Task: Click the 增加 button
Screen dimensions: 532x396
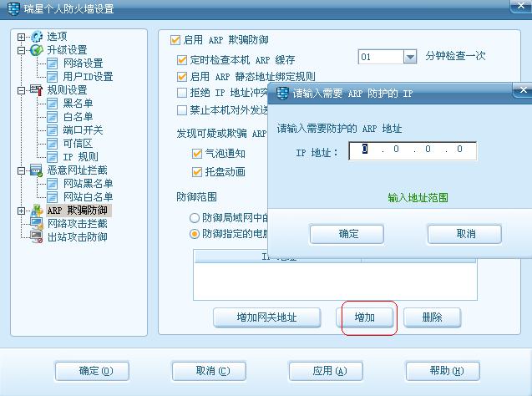Action: (365, 317)
